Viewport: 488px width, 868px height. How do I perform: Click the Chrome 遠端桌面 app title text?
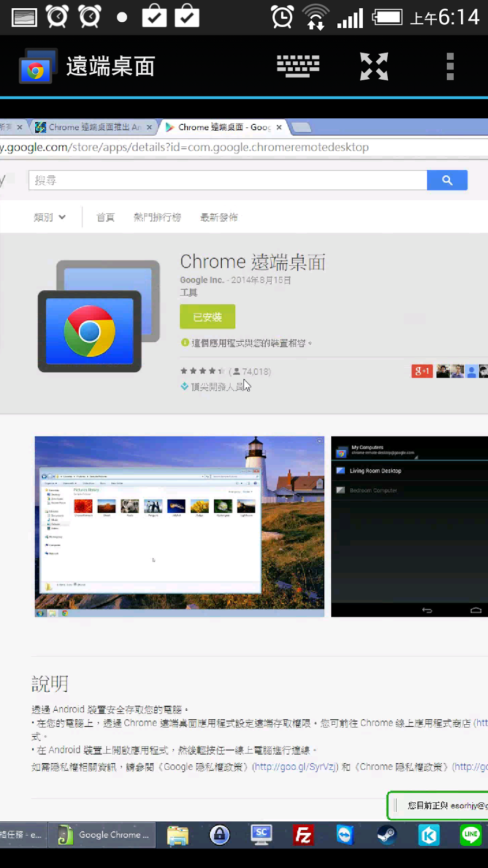coord(253,261)
